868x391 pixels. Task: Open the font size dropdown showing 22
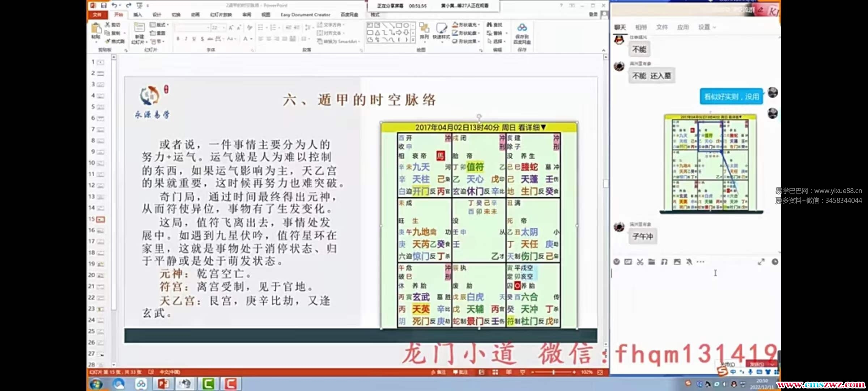click(224, 28)
